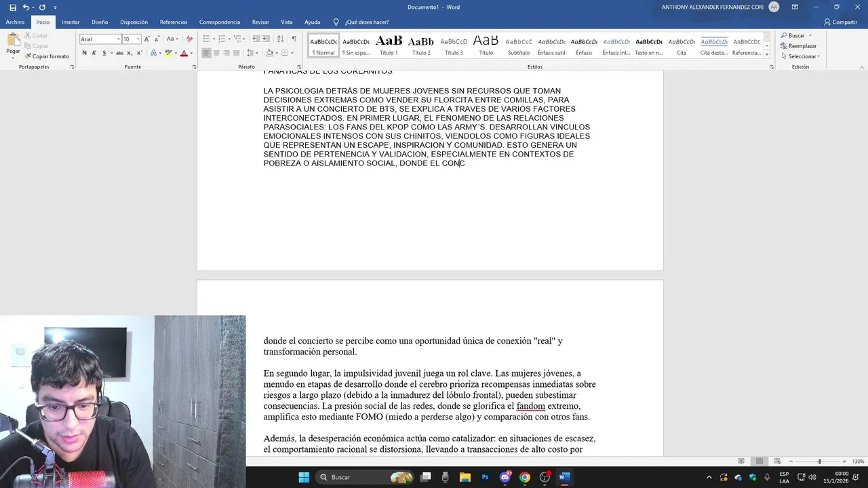Click the taskbar Buscar search field

tap(366, 477)
